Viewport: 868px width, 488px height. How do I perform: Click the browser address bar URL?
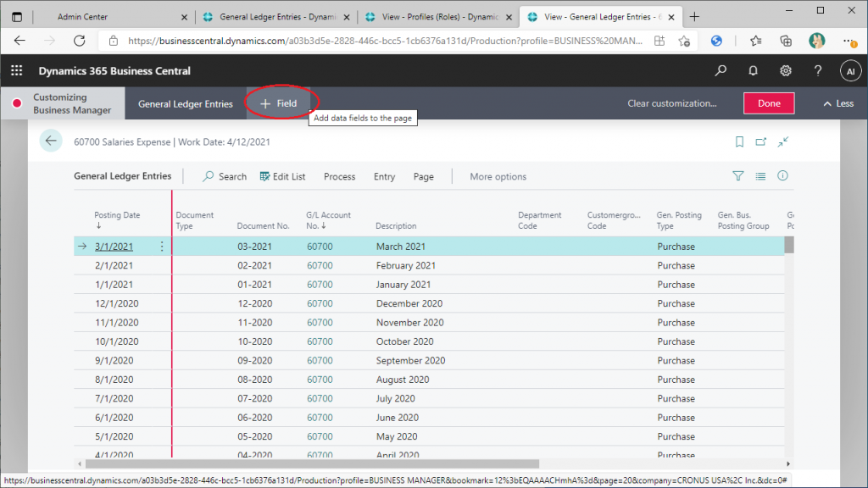385,41
